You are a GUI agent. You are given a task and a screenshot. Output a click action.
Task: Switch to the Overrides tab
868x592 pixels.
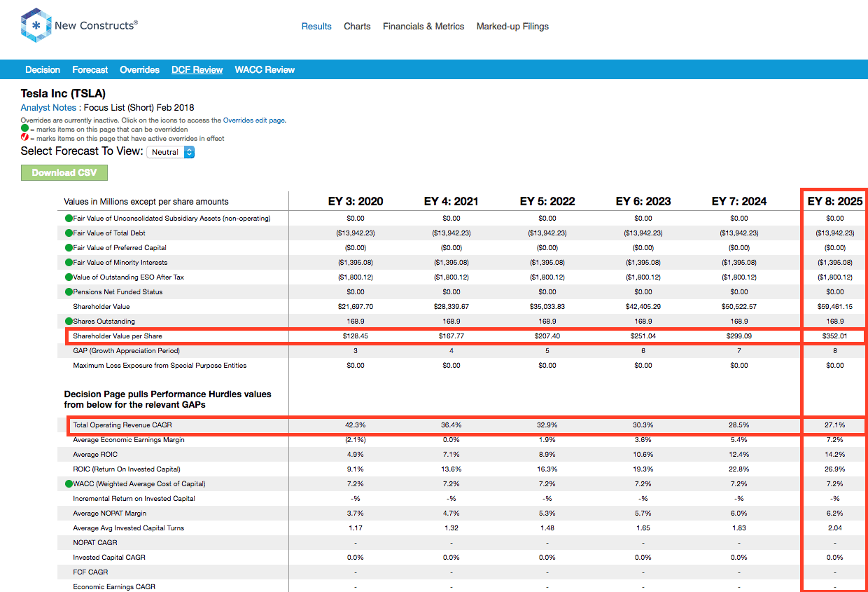[x=140, y=70]
